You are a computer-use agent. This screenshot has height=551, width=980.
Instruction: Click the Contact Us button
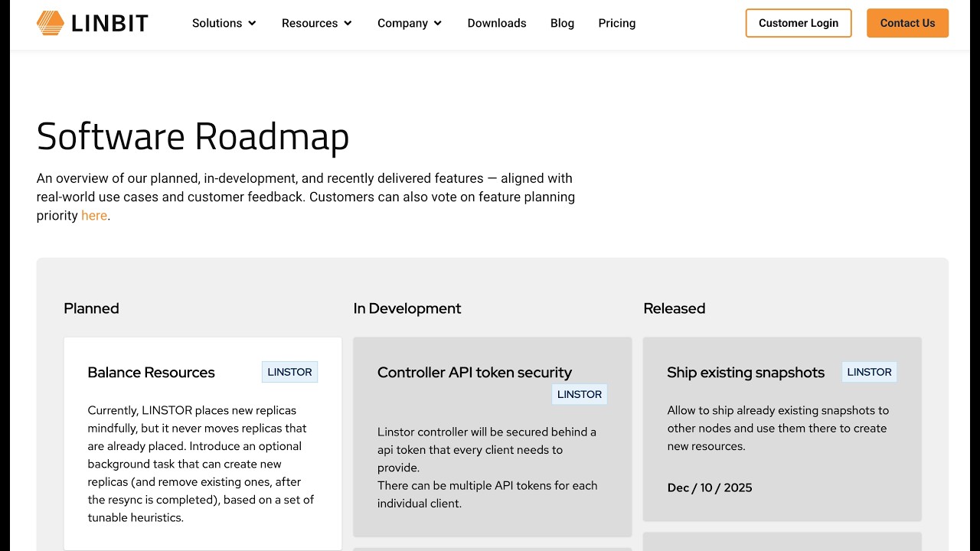(x=907, y=23)
